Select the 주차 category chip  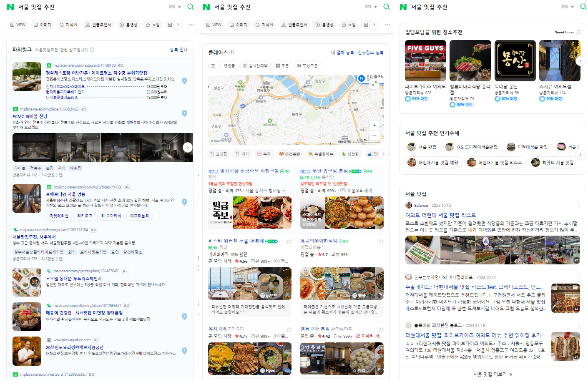pyautogui.click(x=264, y=154)
